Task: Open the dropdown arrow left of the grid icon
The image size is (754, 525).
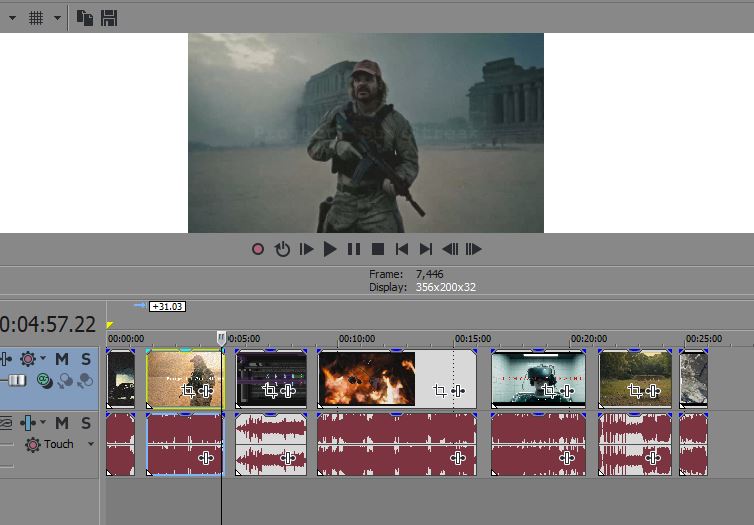Action: (x=13, y=18)
